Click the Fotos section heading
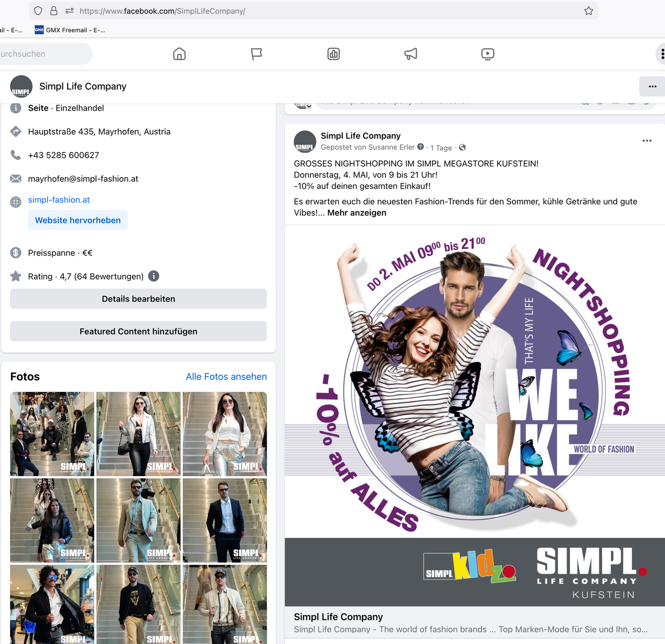 25,377
